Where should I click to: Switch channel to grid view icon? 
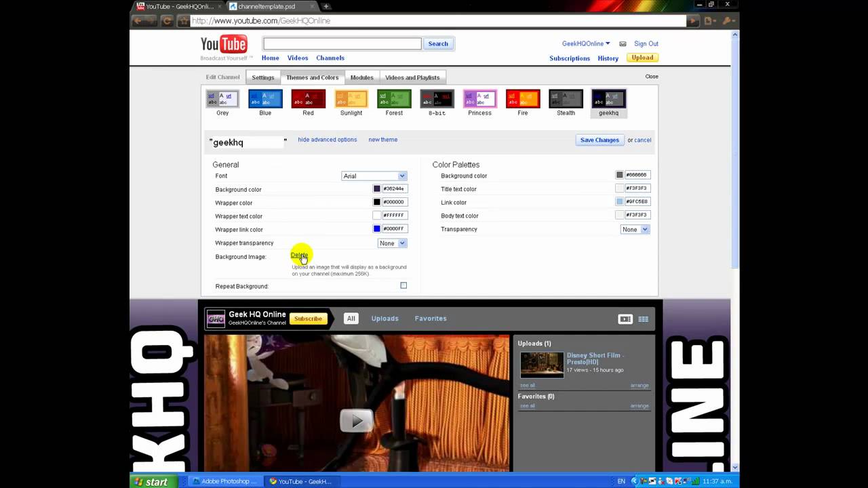[644, 319]
